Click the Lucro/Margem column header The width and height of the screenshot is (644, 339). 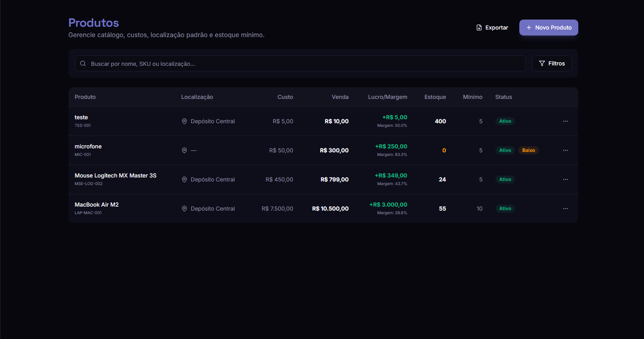(388, 97)
